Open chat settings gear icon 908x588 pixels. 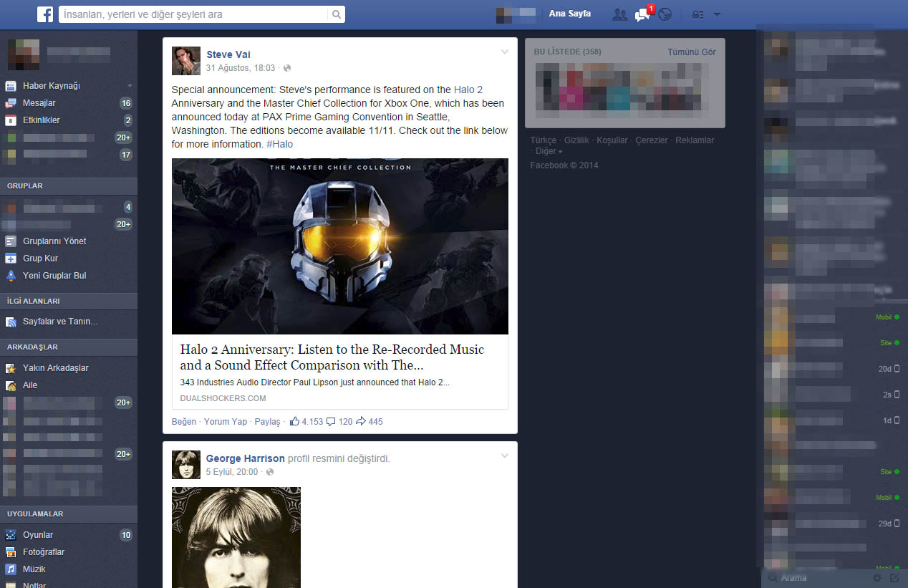pyautogui.click(x=877, y=578)
